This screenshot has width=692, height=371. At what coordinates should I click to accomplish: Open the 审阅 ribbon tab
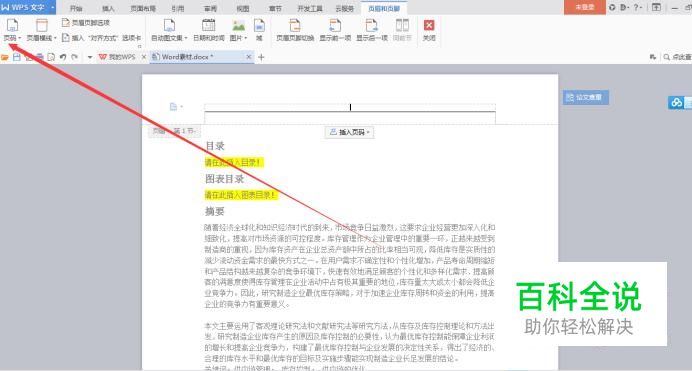[211, 8]
